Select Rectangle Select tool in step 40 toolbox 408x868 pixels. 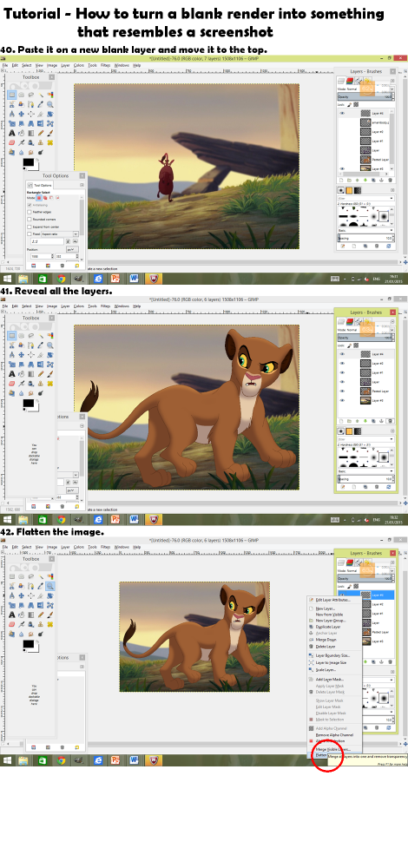[11, 95]
